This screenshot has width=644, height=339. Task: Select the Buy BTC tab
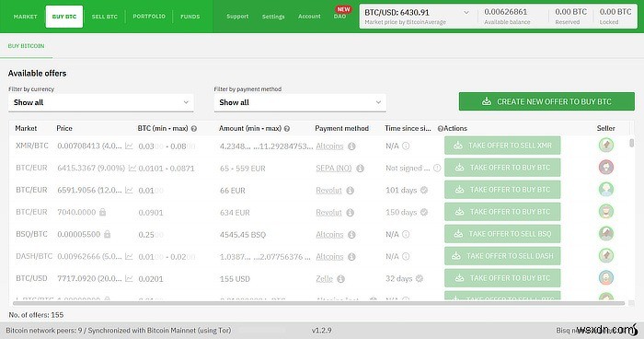click(x=64, y=17)
